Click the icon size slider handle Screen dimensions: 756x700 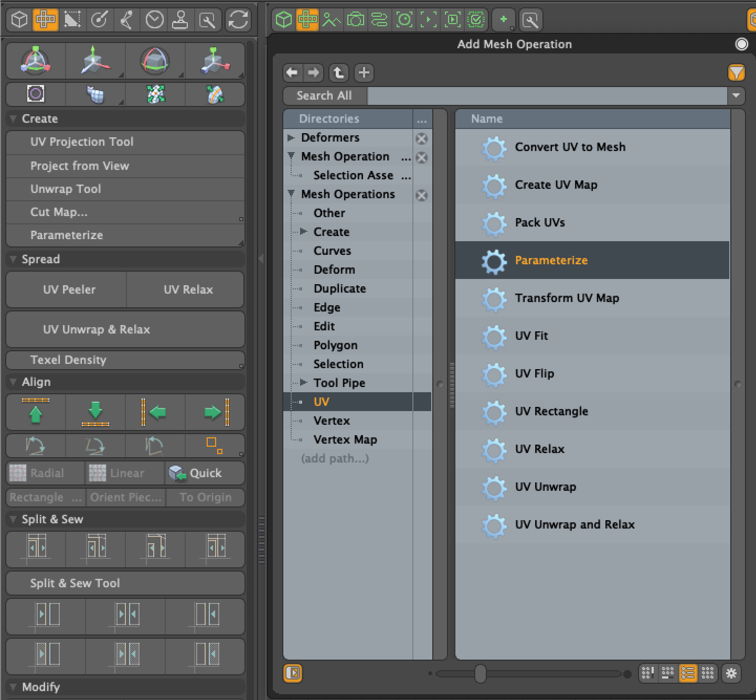tap(480, 673)
